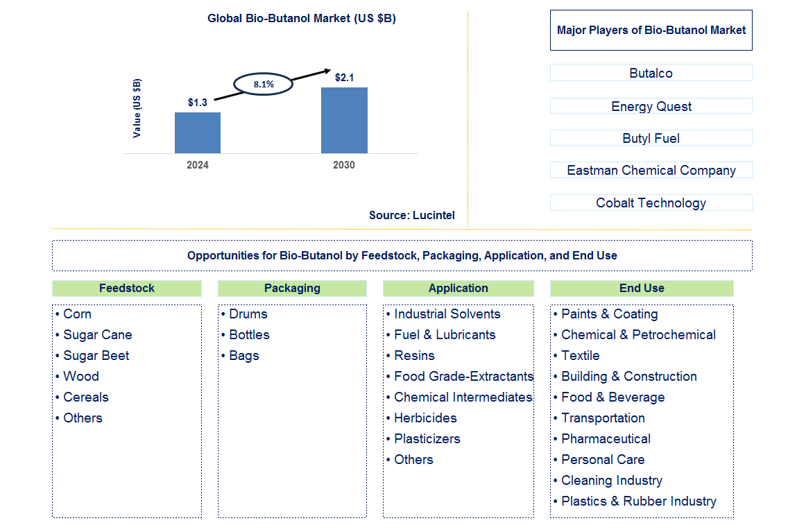This screenshot has height=532, width=797.
Task: Open the Feedstock section header
Action: tap(126, 288)
